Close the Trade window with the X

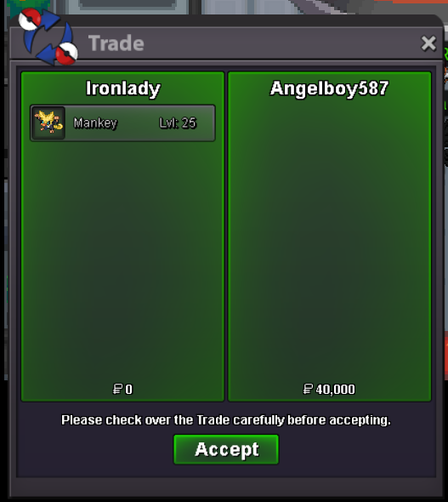click(x=428, y=43)
